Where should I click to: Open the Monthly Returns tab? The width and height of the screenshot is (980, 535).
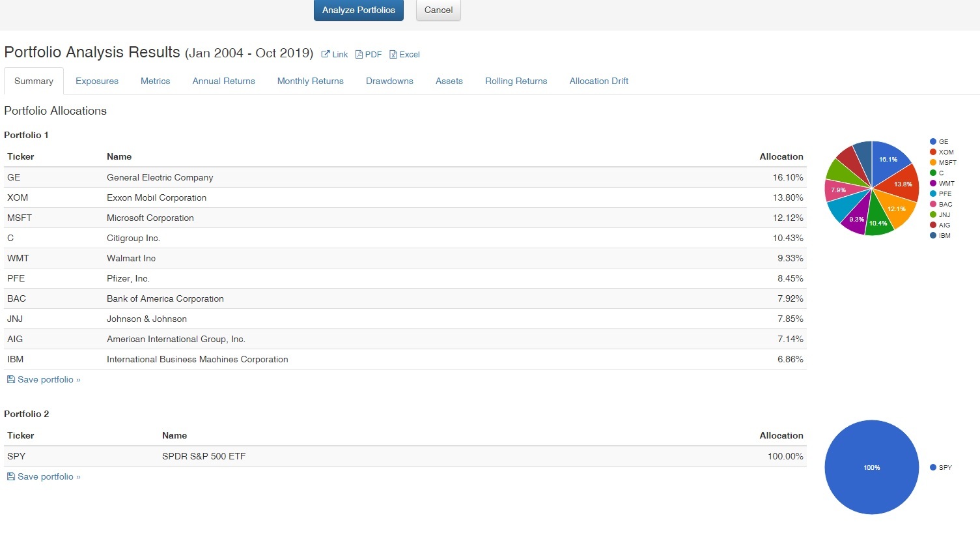310,81
